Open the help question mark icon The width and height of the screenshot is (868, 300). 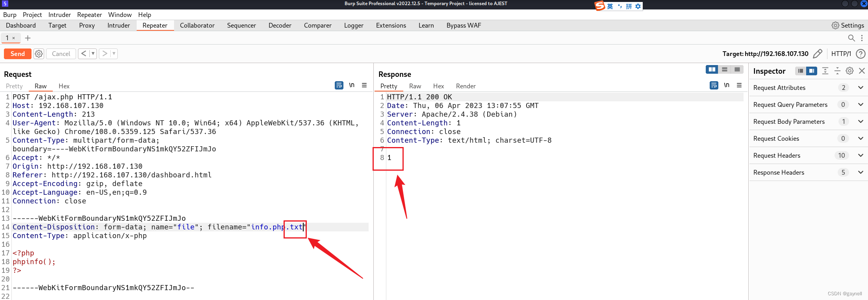(861, 54)
